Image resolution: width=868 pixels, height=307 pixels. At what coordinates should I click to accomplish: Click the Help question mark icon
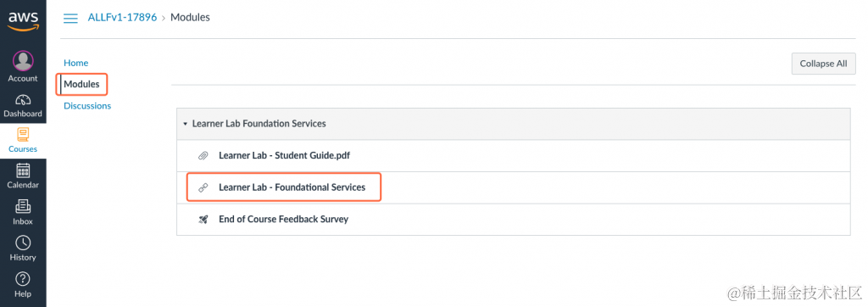point(23,279)
